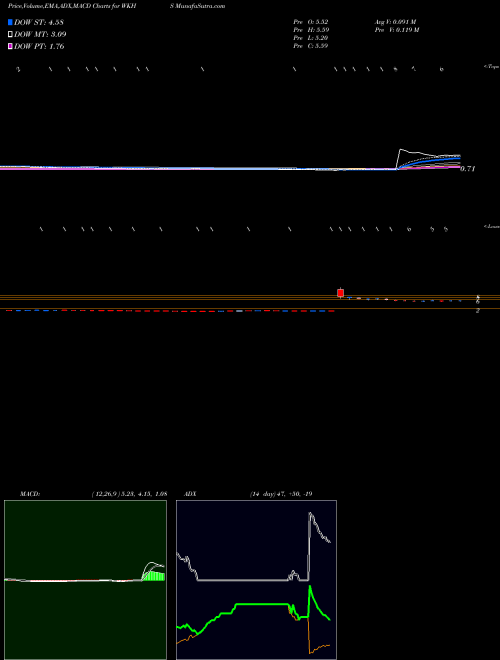This screenshot has height=660, width=500.
Task: Click the ADX panel label
Action: pos(189,494)
